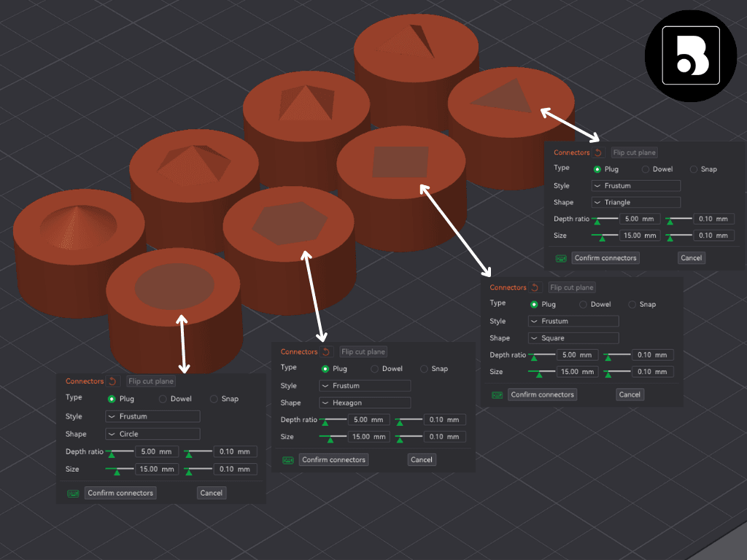The height and width of the screenshot is (560, 747).
Task: Select cylinder with flat circular connector top
Action: click(x=174, y=309)
